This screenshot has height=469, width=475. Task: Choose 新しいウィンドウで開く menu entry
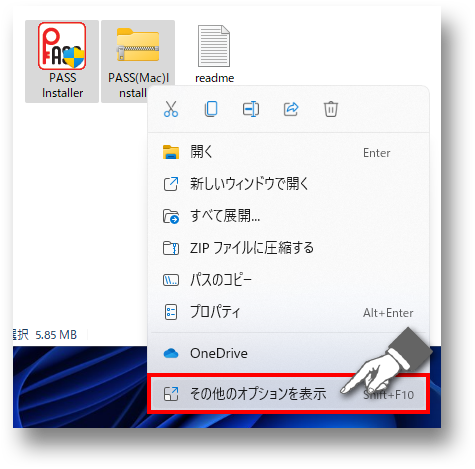(x=288, y=184)
